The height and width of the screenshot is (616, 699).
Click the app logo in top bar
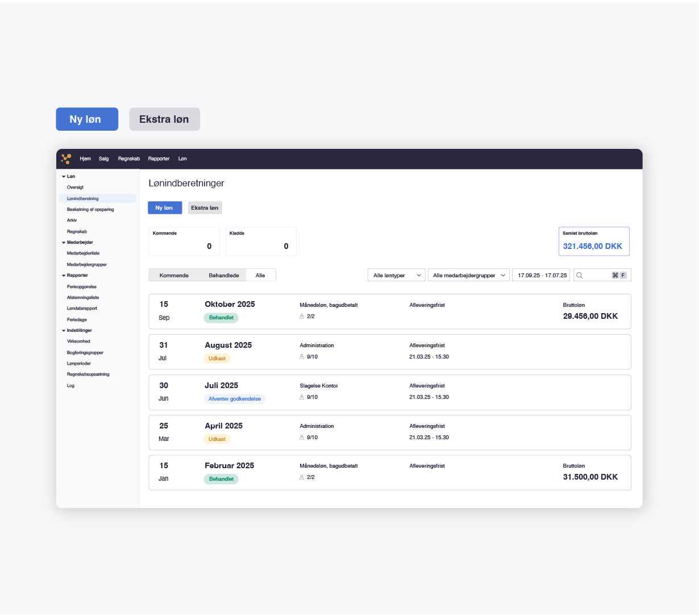[x=66, y=159]
